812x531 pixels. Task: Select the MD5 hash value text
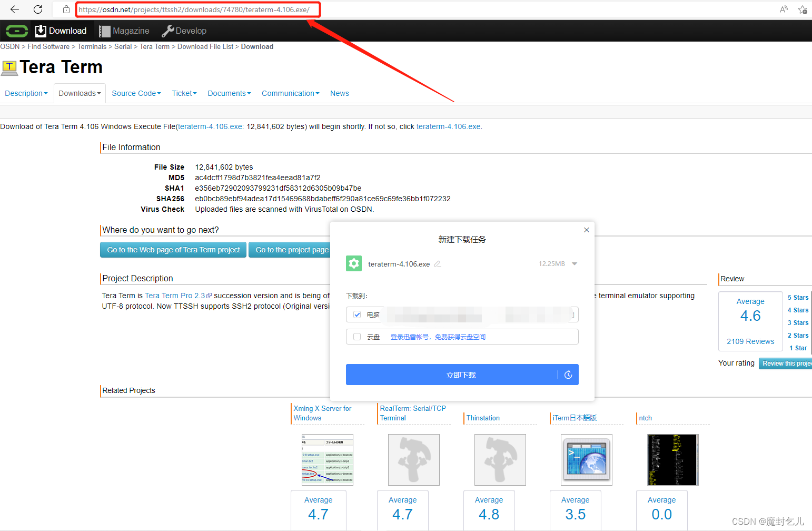pos(258,178)
